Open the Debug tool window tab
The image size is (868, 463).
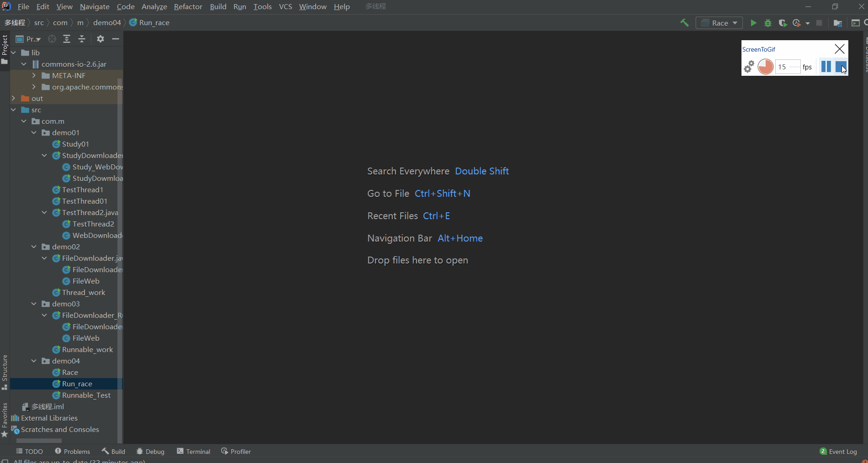coord(150,451)
